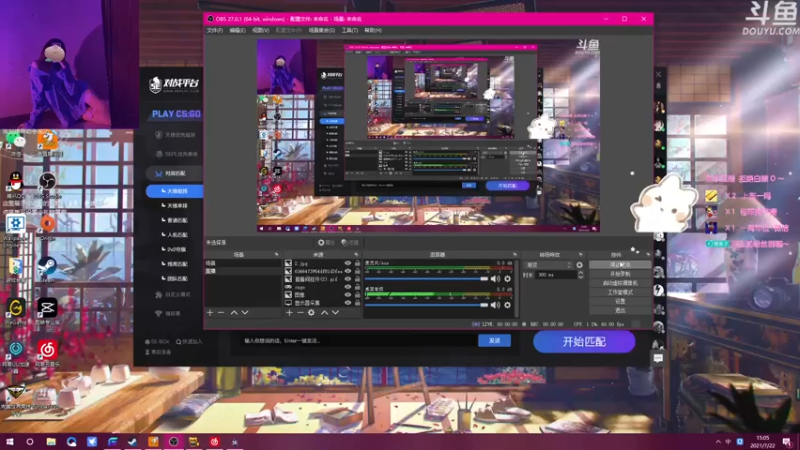This screenshot has width=800, height=450.
Task: Collapse 对战匹配 section in sidebar
Action: click(175, 173)
